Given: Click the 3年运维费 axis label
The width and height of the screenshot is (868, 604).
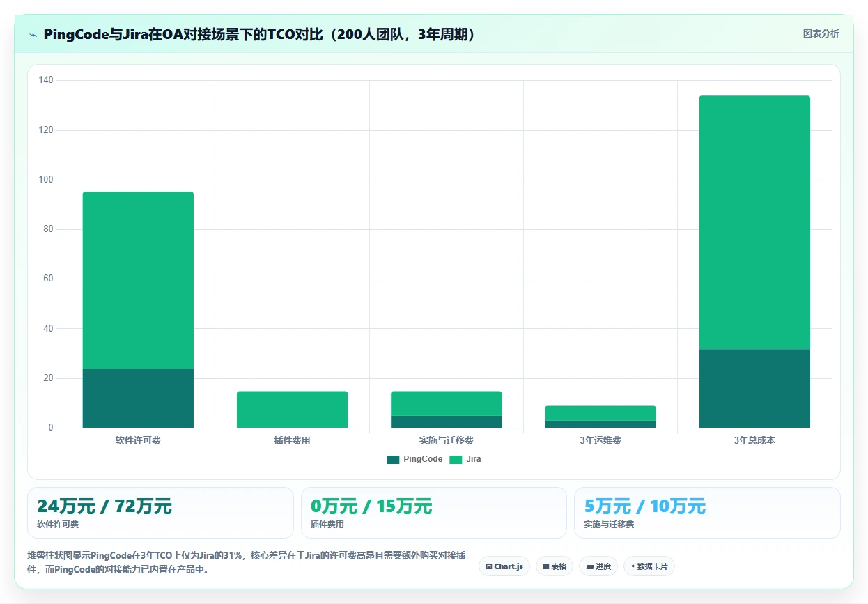Looking at the screenshot, I should (600, 441).
